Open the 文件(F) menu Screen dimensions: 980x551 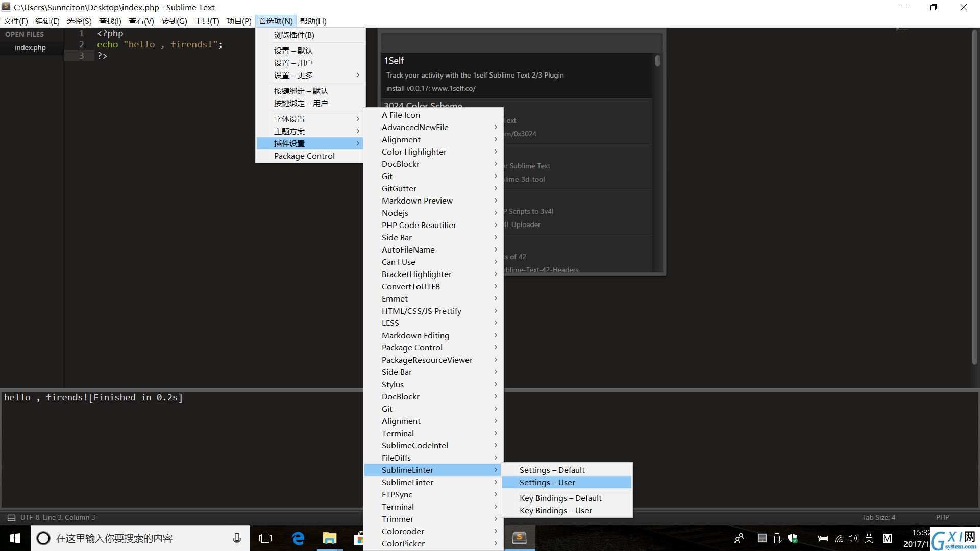click(16, 21)
